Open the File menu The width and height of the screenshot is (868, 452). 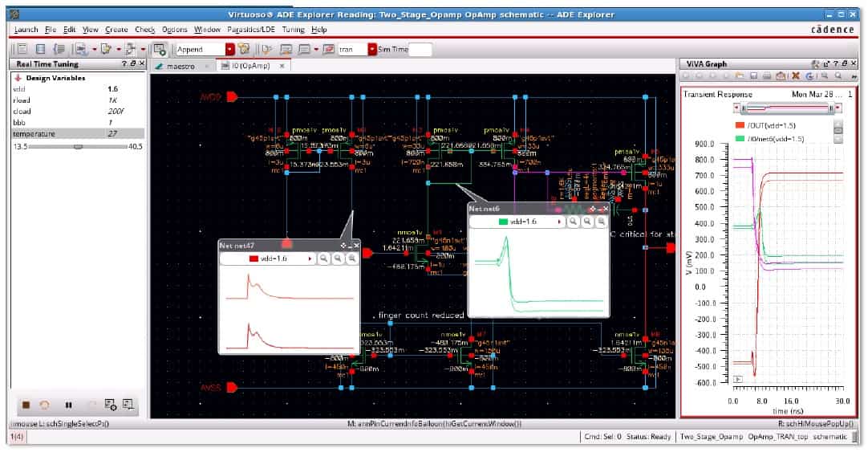51,30
